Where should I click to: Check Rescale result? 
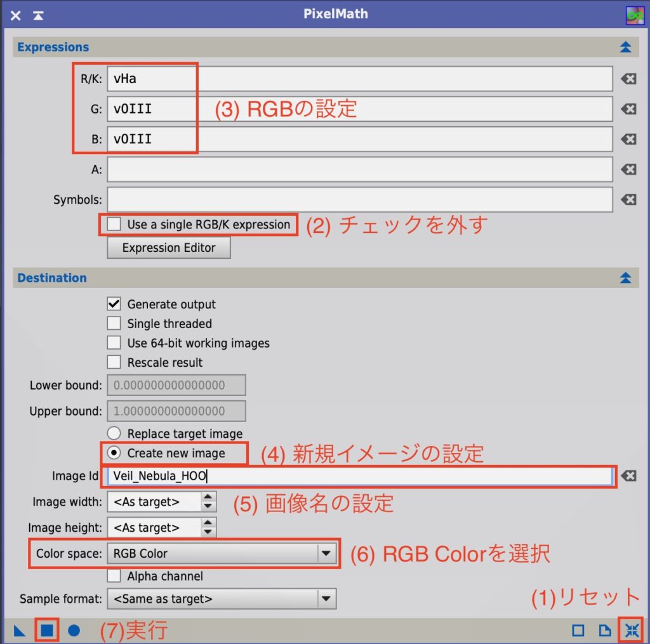114,362
